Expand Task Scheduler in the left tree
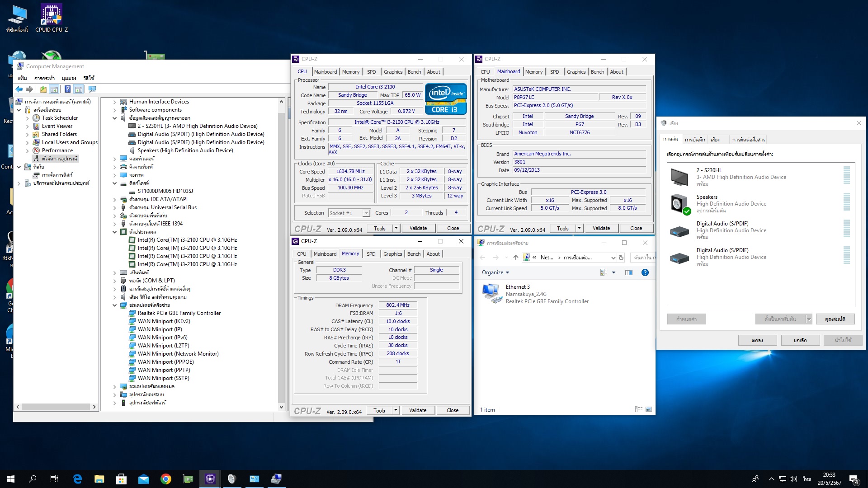Viewport: 868px width, 488px height. pyautogui.click(x=27, y=118)
